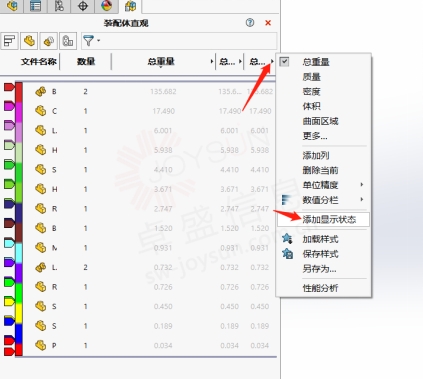Click 加载样式 star icon
423x380 pixels.
click(287, 239)
